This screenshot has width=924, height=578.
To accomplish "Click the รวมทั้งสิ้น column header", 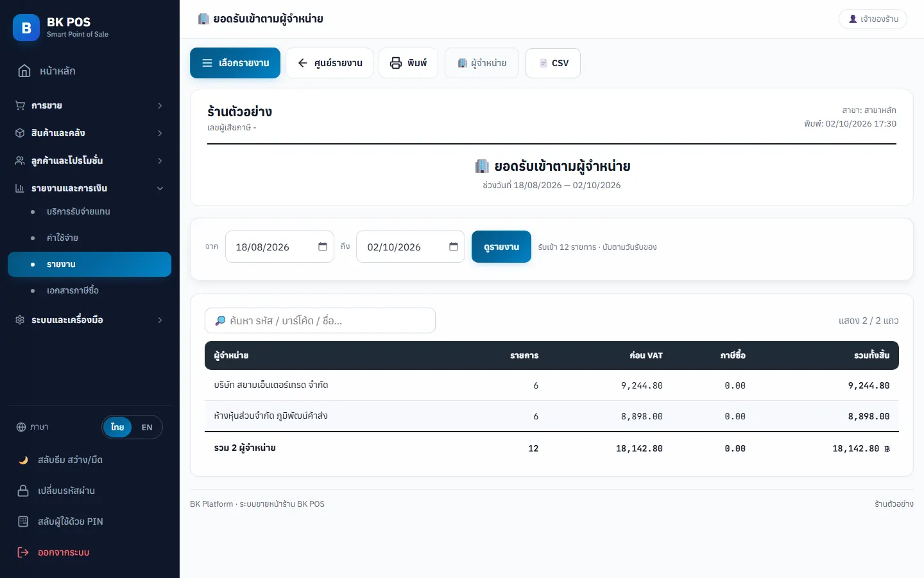I will tap(871, 355).
